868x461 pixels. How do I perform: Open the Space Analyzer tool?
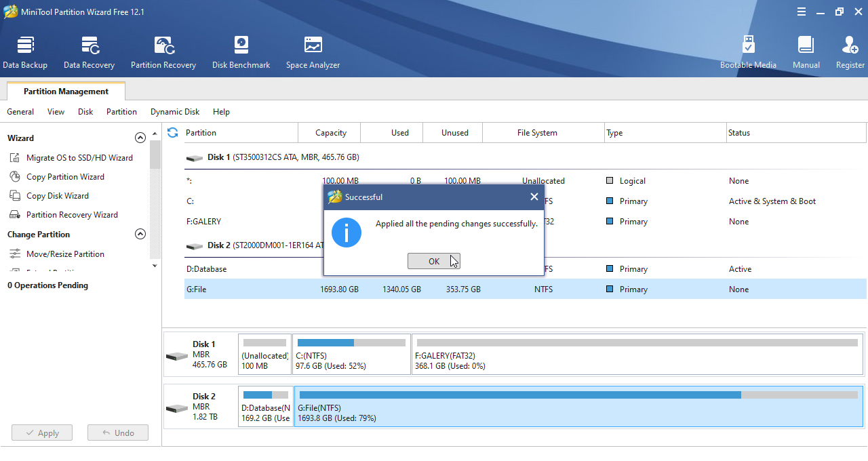pos(313,53)
